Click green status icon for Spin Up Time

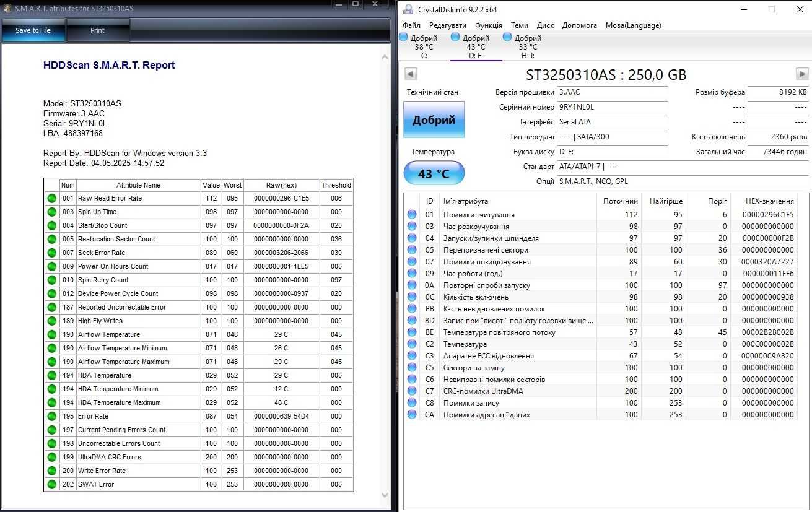pos(51,212)
